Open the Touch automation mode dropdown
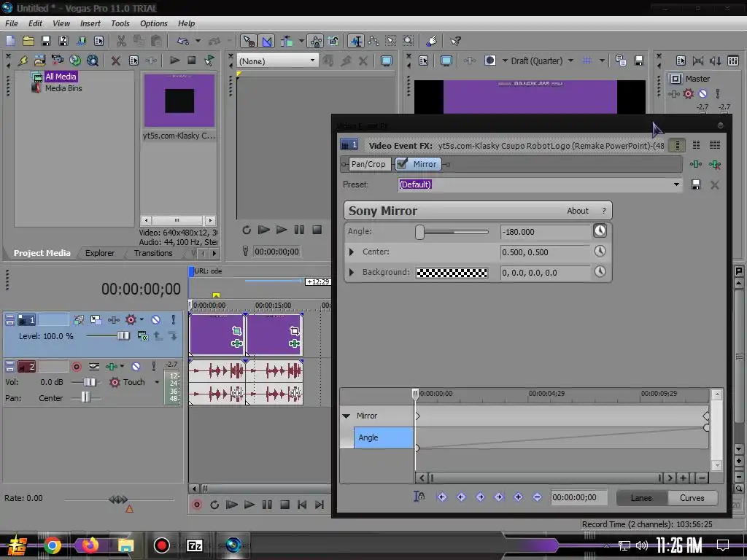 157,382
